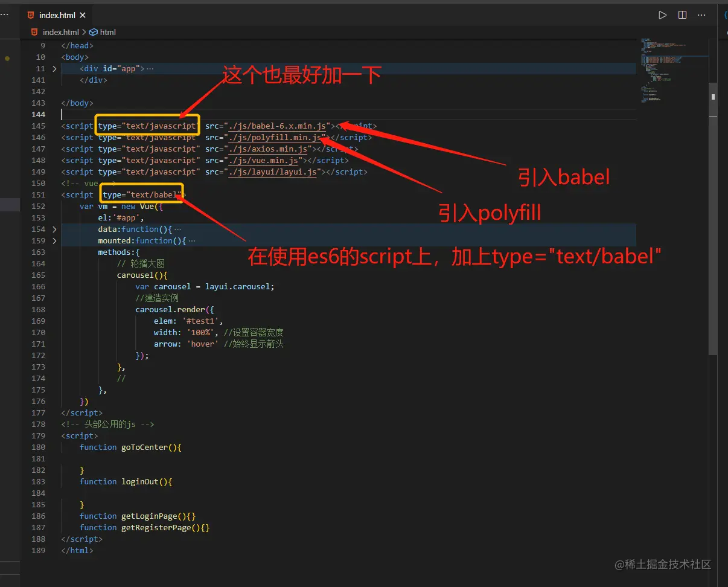Select the index.html editor tab
Image resolution: width=728 pixels, height=587 pixels.
57,15
